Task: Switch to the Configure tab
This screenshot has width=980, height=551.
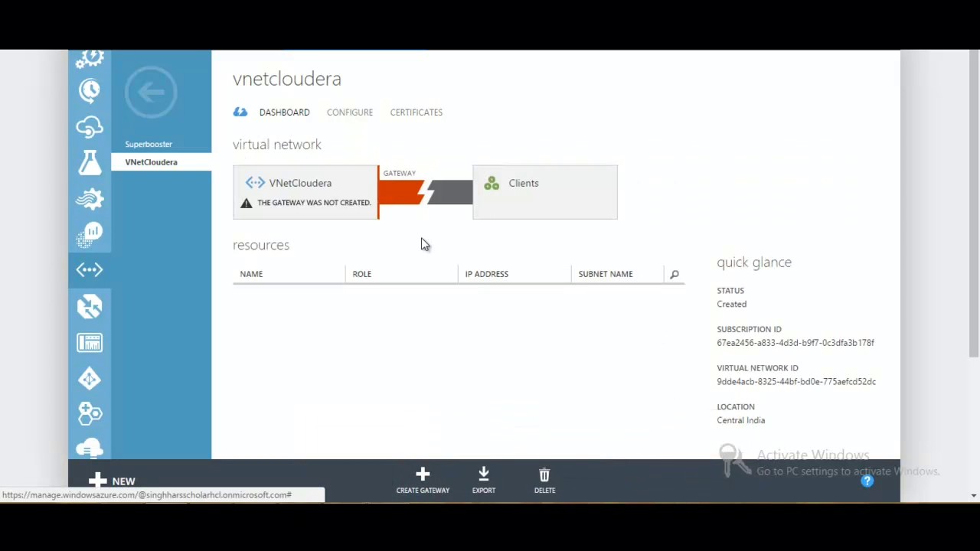Action: [x=350, y=112]
